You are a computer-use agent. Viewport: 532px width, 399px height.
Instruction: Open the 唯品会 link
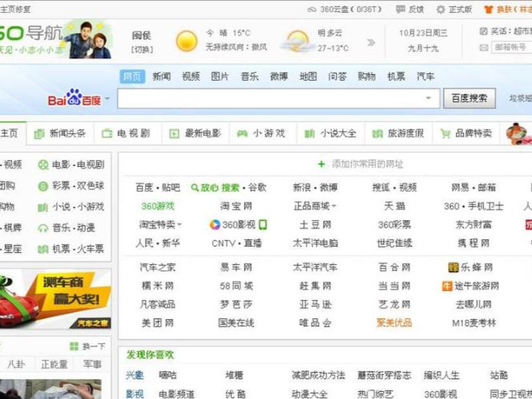coord(315,323)
